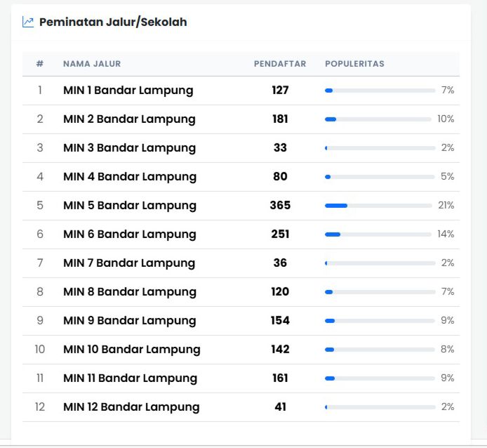Screen dimensions: 487x448
Task: Select MIN 3 Bandar Lampung name
Action: tap(129, 148)
